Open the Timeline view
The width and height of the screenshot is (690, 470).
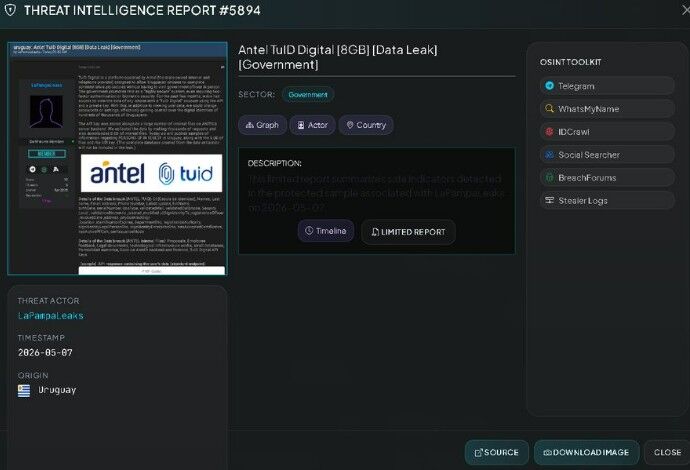(x=326, y=231)
